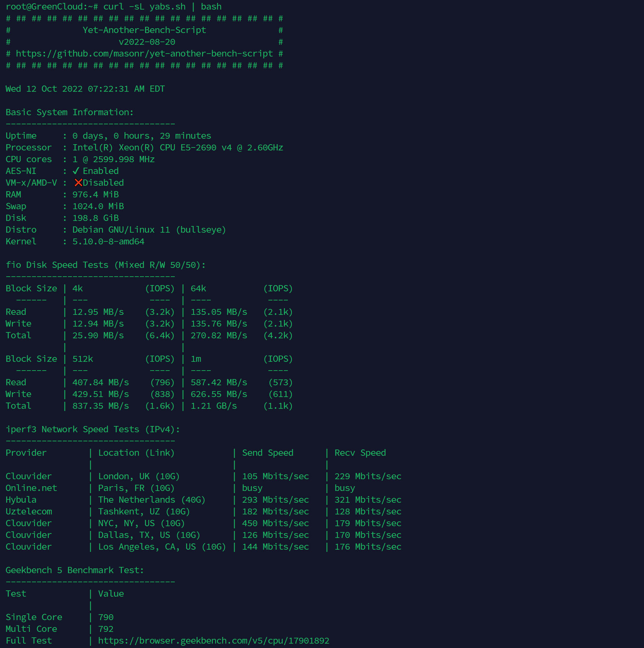
Task: Open the Geekbench browser results link
Action: [x=213, y=641]
